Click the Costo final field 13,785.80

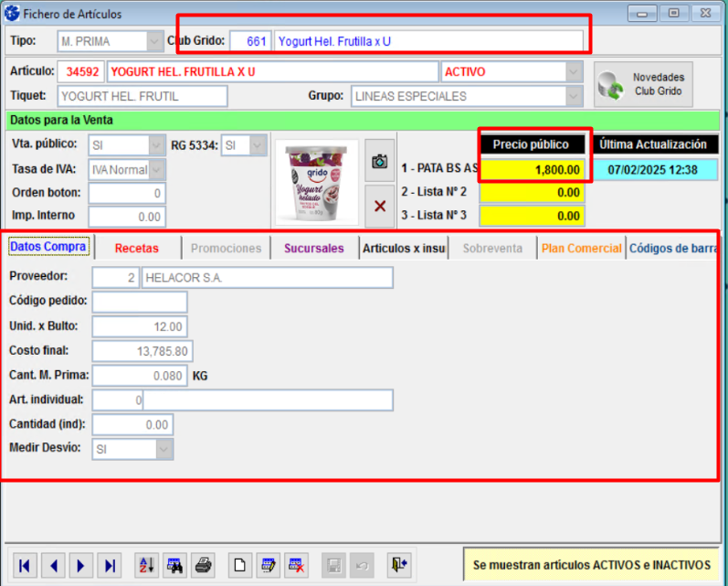142,351
